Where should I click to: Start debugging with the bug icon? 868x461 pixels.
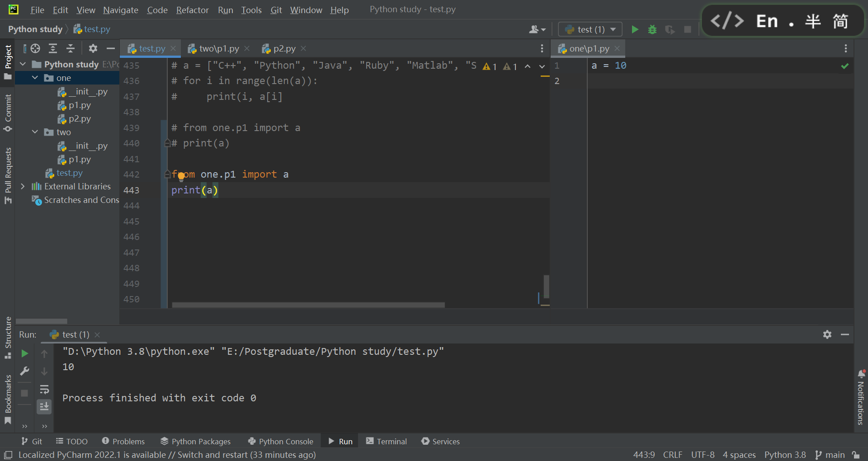tap(652, 29)
